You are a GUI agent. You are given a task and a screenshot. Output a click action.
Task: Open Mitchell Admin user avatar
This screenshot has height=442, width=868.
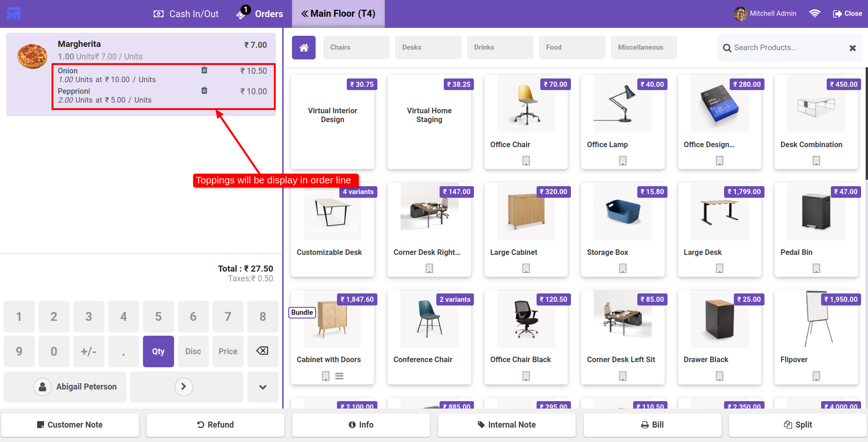pyautogui.click(x=740, y=13)
